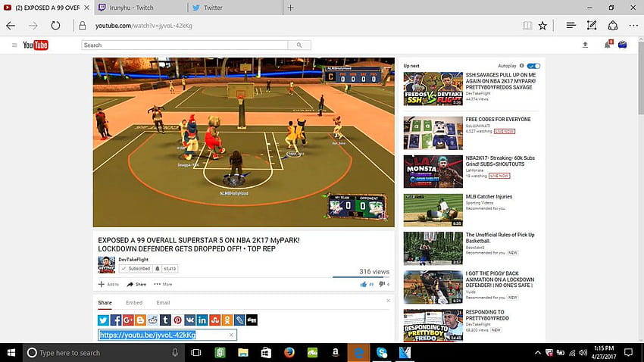Click the YouTube search magnifier button

point(299,45)
